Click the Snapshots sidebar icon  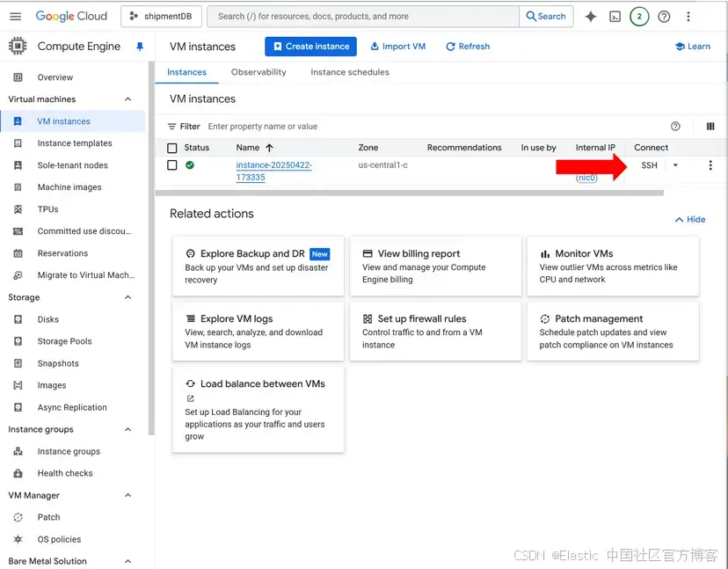tap(18, 363)
